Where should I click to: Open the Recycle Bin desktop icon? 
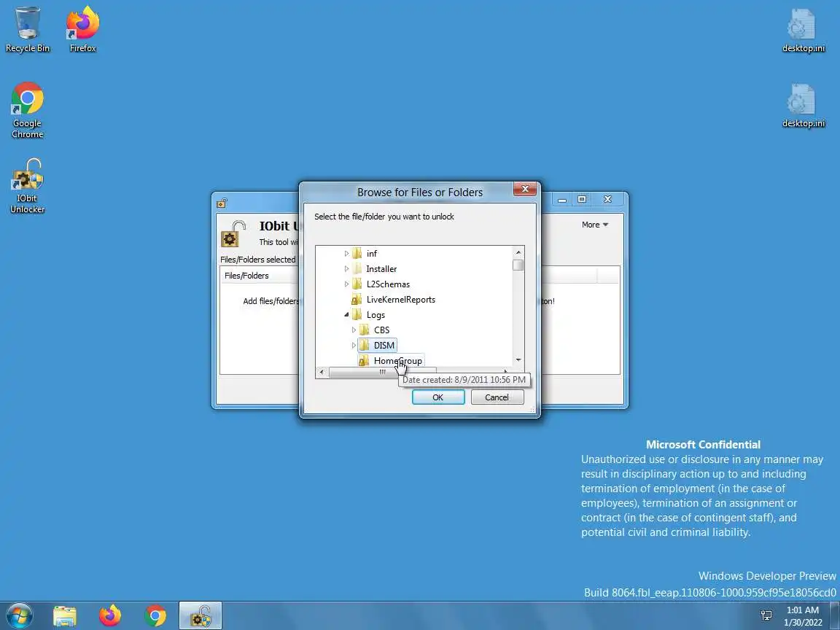pos(27,29)
